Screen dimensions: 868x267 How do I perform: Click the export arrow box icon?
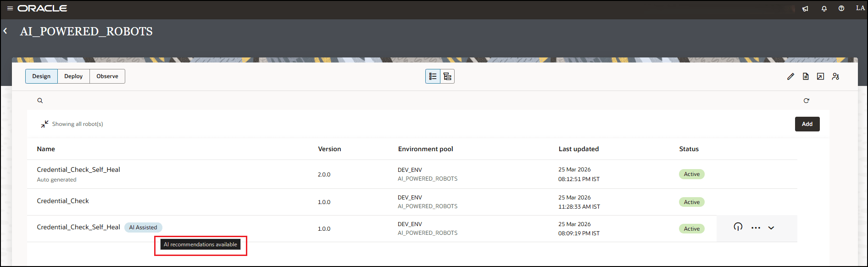click(820, 76)
